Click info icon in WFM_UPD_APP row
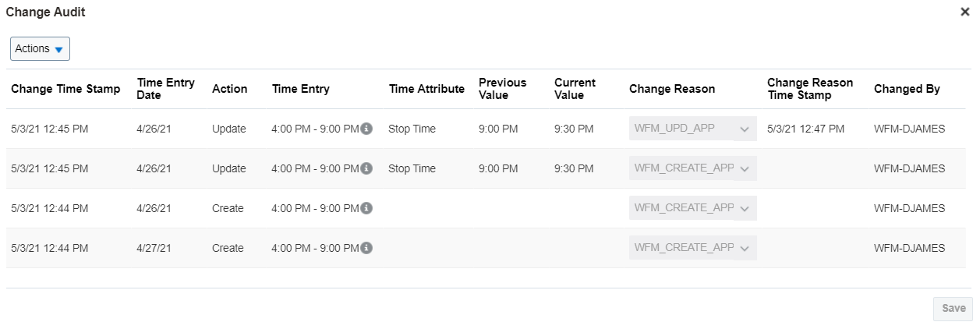The image size is (980, 329). pos(366,129)
